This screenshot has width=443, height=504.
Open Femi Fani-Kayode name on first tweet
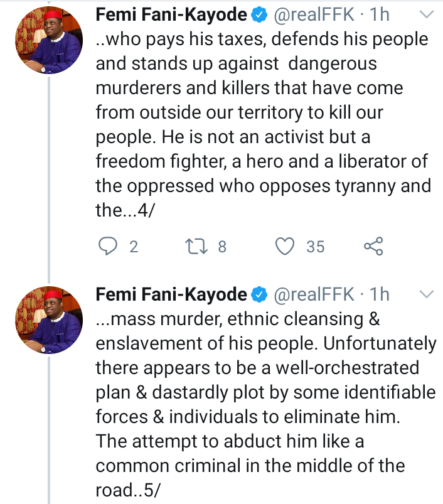(x=171, y=15)
